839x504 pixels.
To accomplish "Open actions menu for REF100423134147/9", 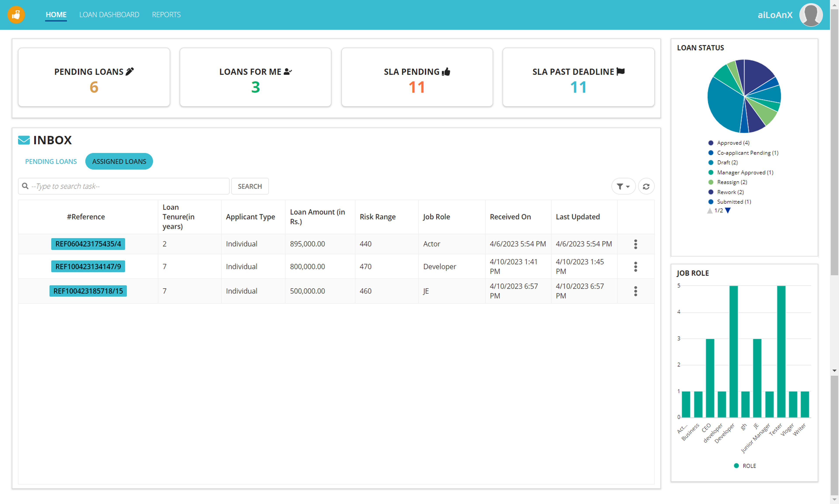I will click(635, 267).
